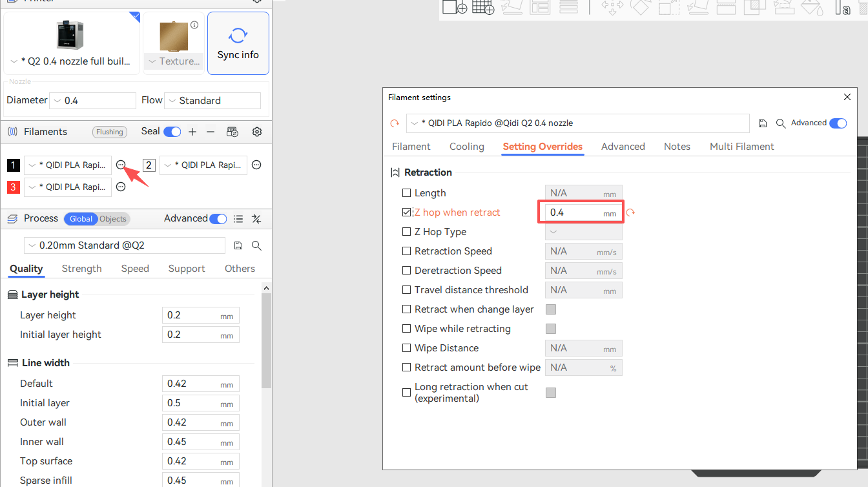Open the nozzle Flow Standard dropdown
Viewport: 868px width, 487px height.
[x=212, y=101]
